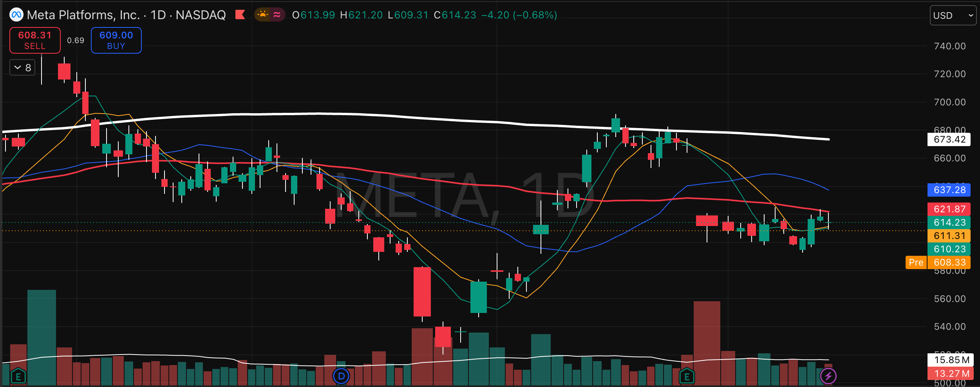Click the 609.00 BUY button
The image size is (980, 387).
[x=116, y=40]
